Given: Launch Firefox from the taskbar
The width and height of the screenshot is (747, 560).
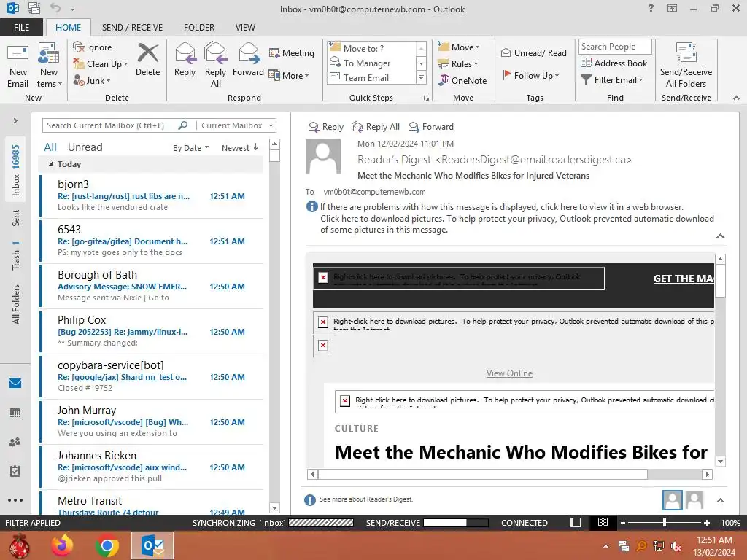Looking at the screenshot, I should (62, 545).
